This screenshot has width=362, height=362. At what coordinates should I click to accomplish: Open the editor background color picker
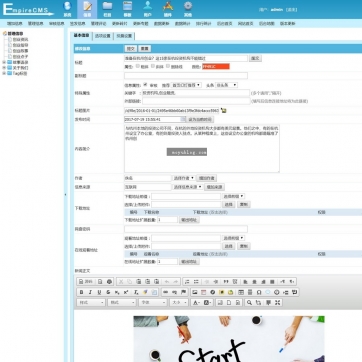pyautogui.click(x=207, y=303)
